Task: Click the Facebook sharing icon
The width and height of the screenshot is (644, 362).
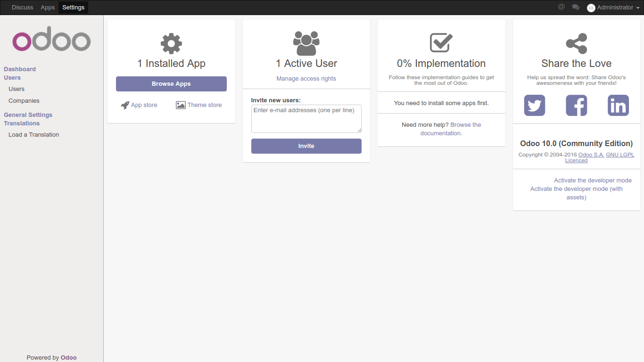Action: [x=576, y=105]
